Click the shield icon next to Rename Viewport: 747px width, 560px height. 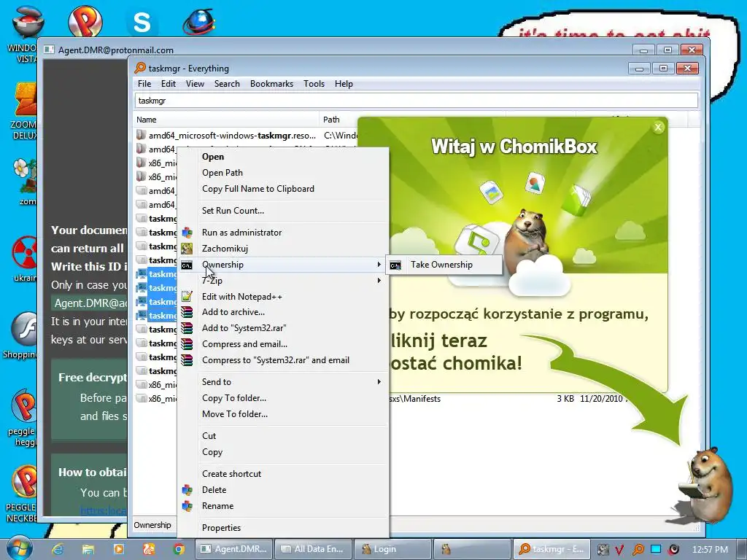click(187, 506)
